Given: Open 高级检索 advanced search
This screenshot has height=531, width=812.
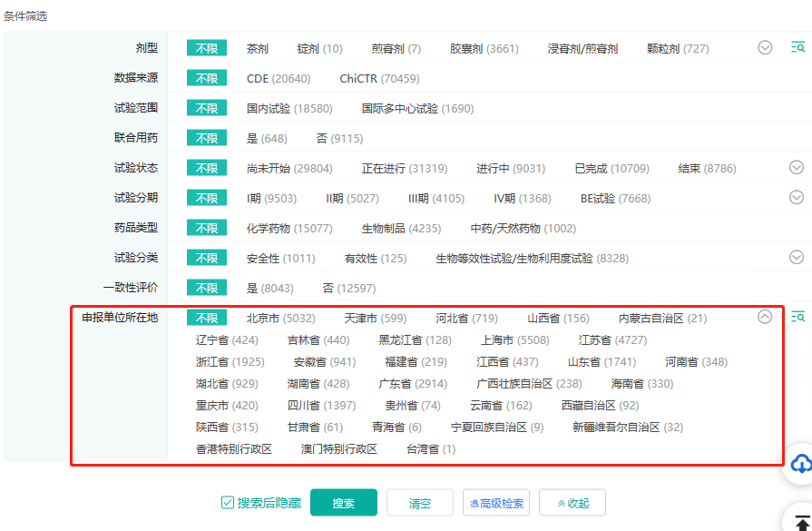Looking at the screenshot, I should (496, 503).
